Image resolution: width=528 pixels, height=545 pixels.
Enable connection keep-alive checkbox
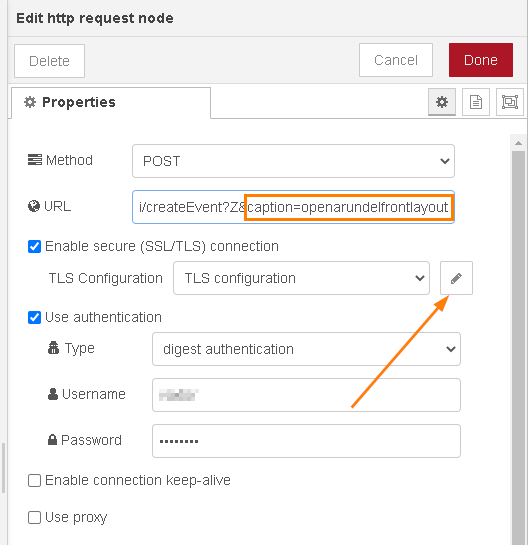click(x=34, y=480)
